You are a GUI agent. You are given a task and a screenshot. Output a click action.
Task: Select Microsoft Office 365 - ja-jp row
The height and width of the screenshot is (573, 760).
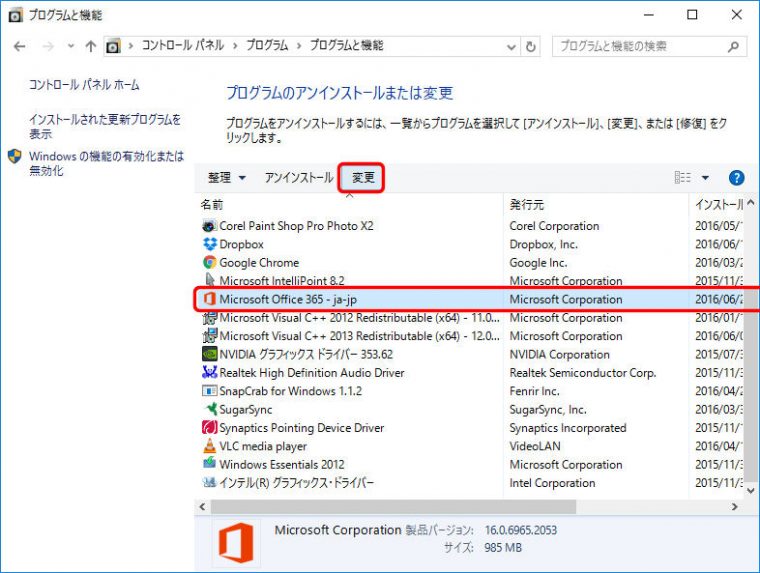pyautogui.click(x=469, y=299)
